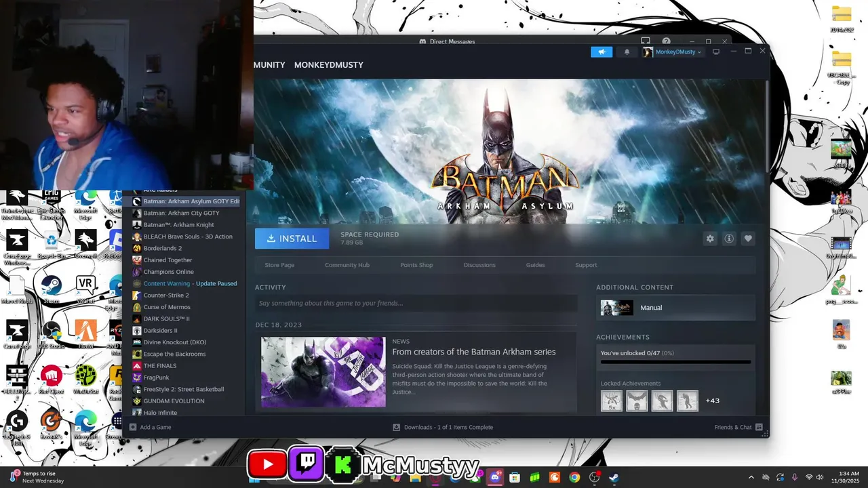868x488 pixels.
Task: Select GUNDAM EVOLUTION in library
Action: click(x=174, y=401)
